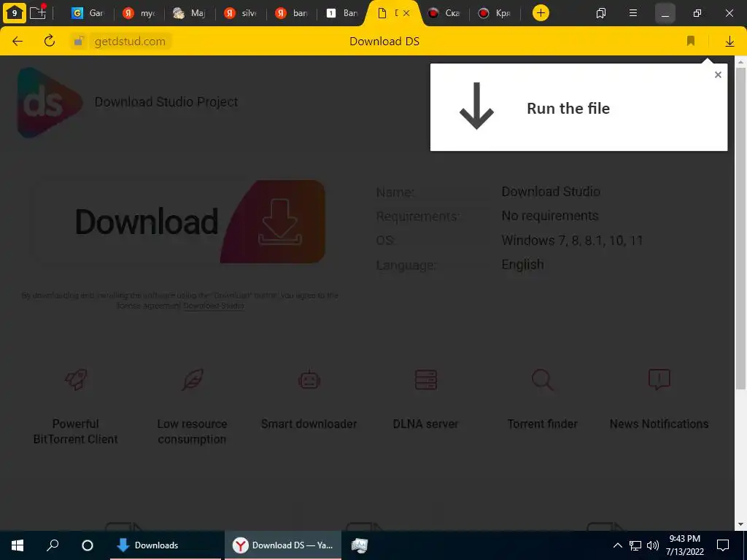Open the notification center icon
The height and width of the screenshot is (560, 747).
pos(723,545)
